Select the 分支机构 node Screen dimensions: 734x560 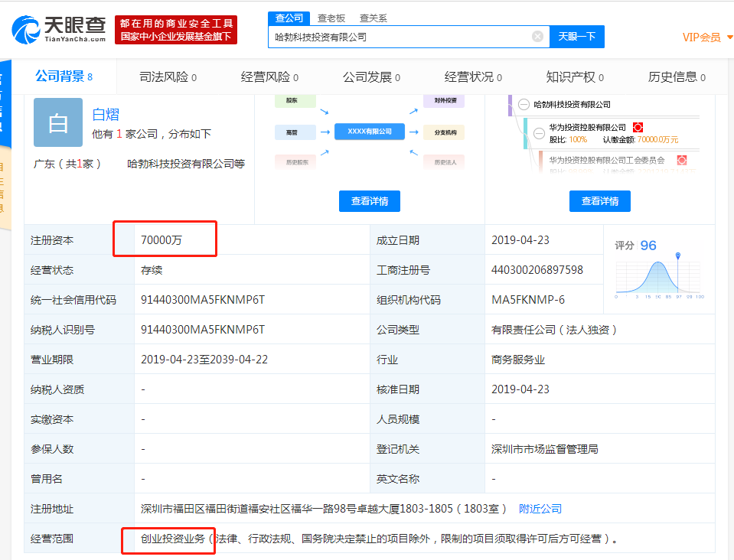[x=443, y=132]
